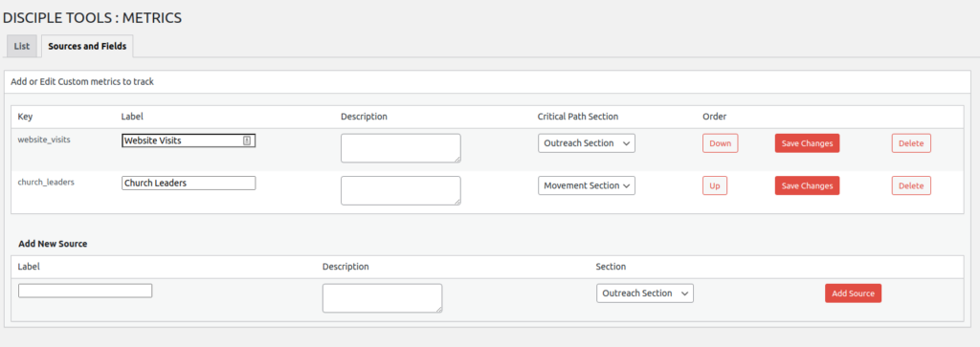
Task: Click the icon inside Website Visits field
Action: (x=247, y=141)
